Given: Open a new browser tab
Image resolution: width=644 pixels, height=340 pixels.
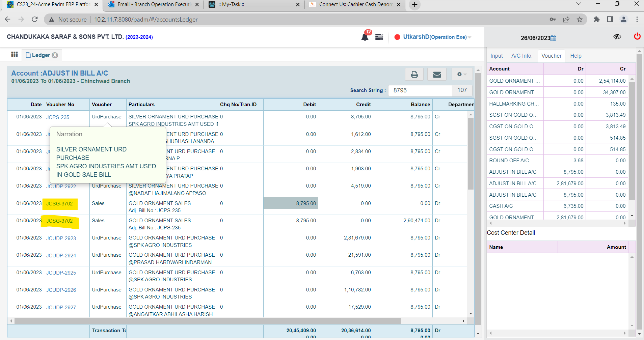Looking at the screenshot, I should coord(414,5).
